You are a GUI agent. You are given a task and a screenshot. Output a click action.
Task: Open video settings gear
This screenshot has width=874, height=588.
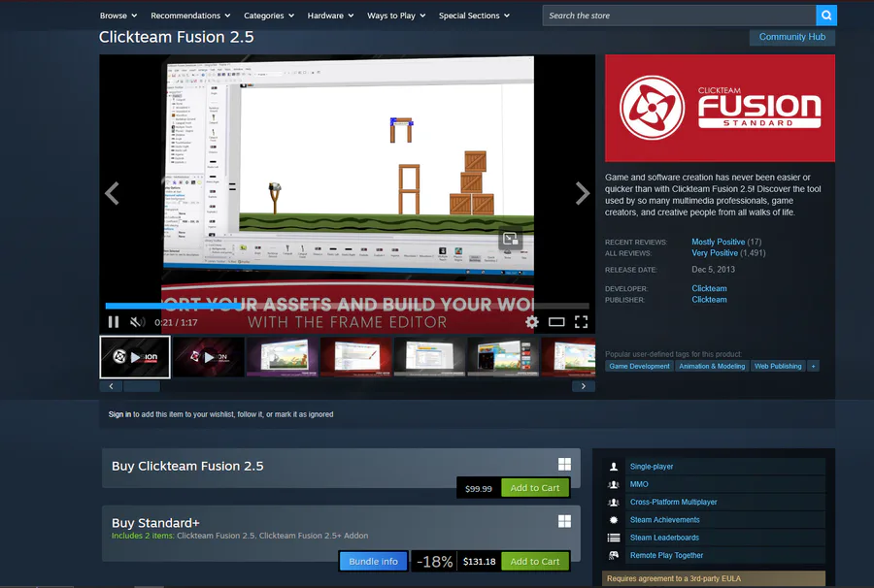532,322
